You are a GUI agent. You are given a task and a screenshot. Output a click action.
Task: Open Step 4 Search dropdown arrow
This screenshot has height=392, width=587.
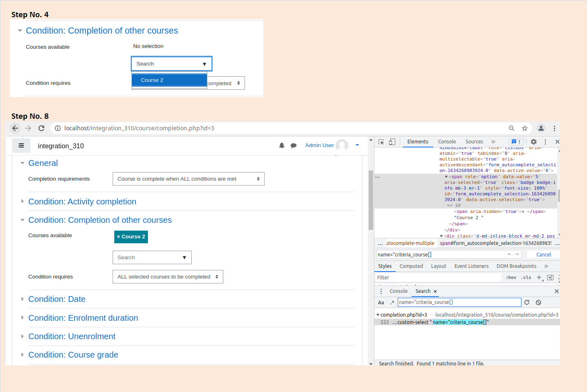pos(204,64)
